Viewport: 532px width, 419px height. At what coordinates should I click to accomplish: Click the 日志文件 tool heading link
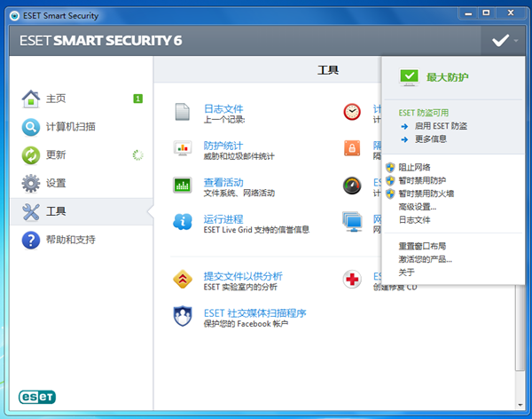[x=223, y=107]
